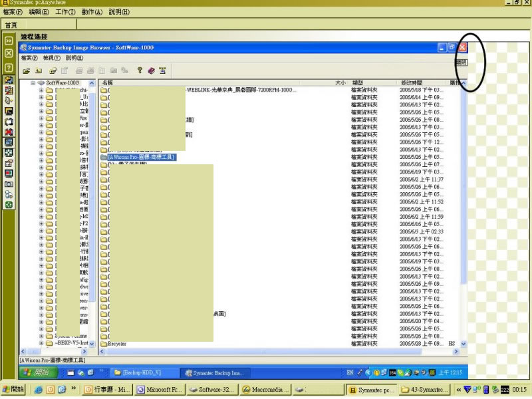Open the 工作(T) menu
532x399 pixels.
tap(65, 12)
